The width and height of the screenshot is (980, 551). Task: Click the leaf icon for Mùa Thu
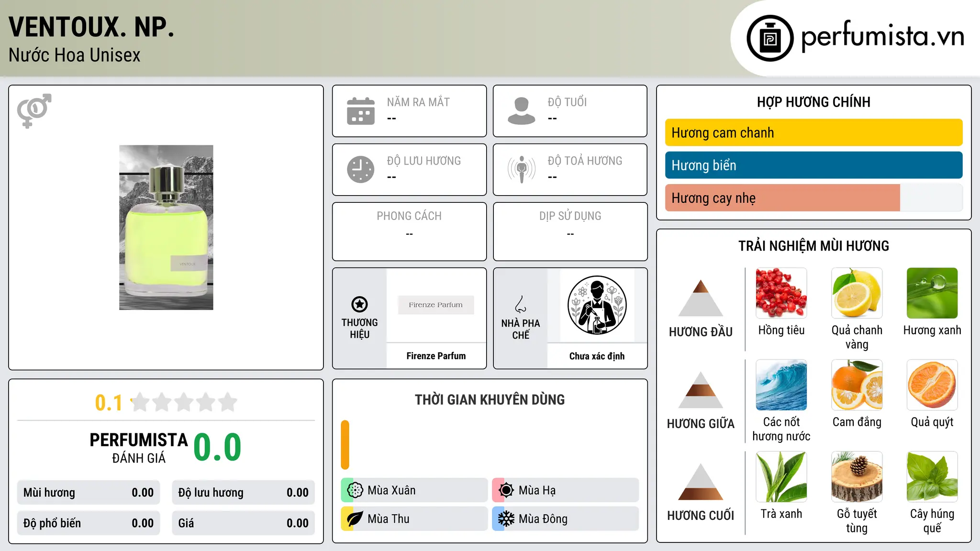pyautogui.click(x=355, y=519)
